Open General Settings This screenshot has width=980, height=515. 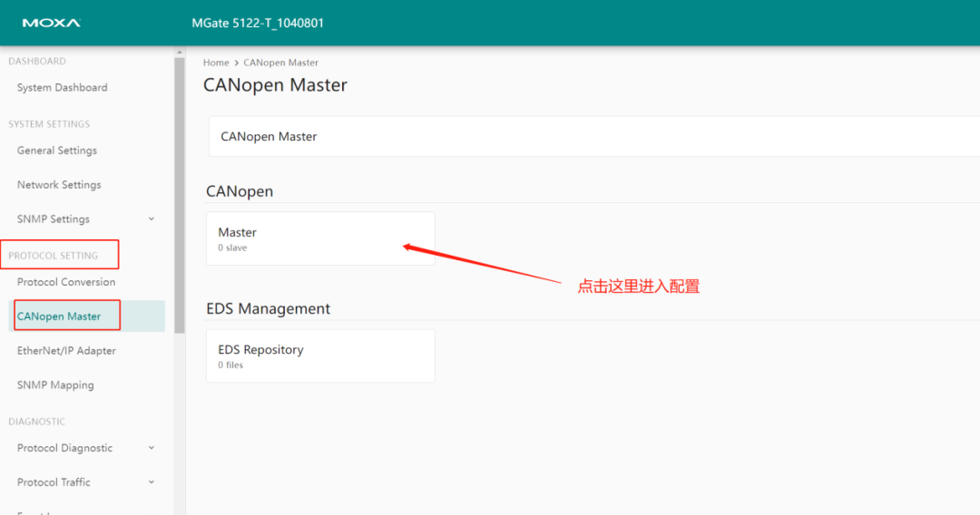(x=57, y=151)
